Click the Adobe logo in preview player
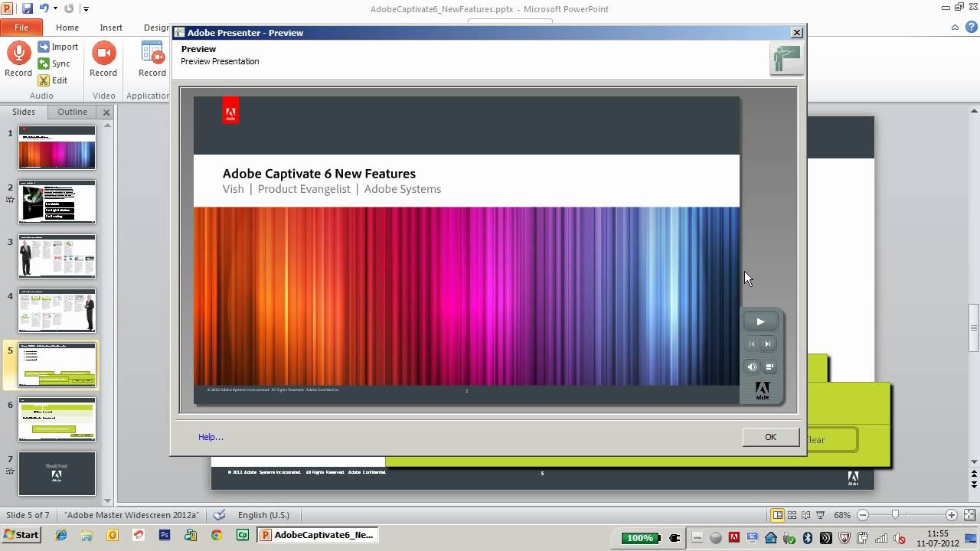Viewport: 980px width, 551px height. [763, 391]
